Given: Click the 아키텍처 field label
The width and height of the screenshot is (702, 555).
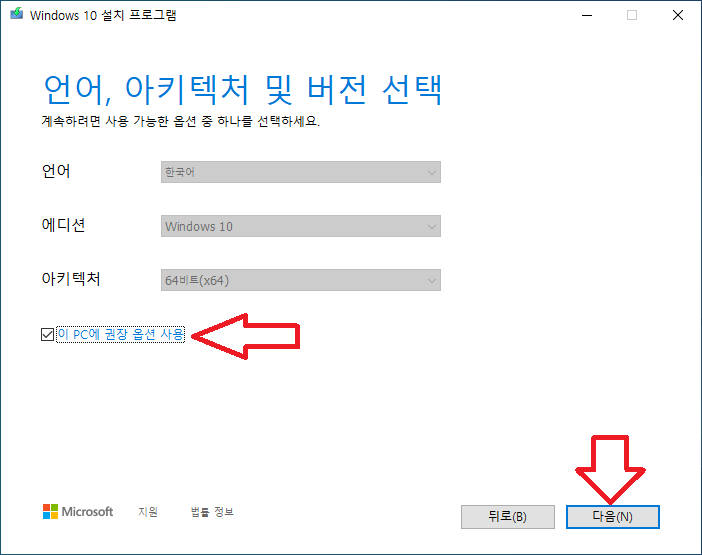Looking at the screenshot, I should point(71,280).
